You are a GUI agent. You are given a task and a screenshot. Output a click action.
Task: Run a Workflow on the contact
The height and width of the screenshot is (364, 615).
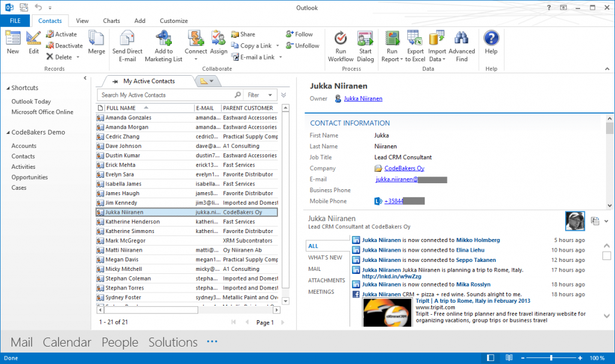(x=341, y=46)
